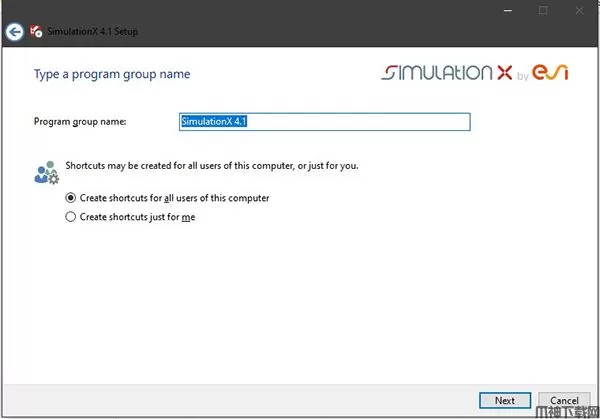This screenshot has height=419, width=600.
Task: Click the 'SimulationX 4.1 Setup' title text
Action: pyautogui.click(x=93, y=31)
